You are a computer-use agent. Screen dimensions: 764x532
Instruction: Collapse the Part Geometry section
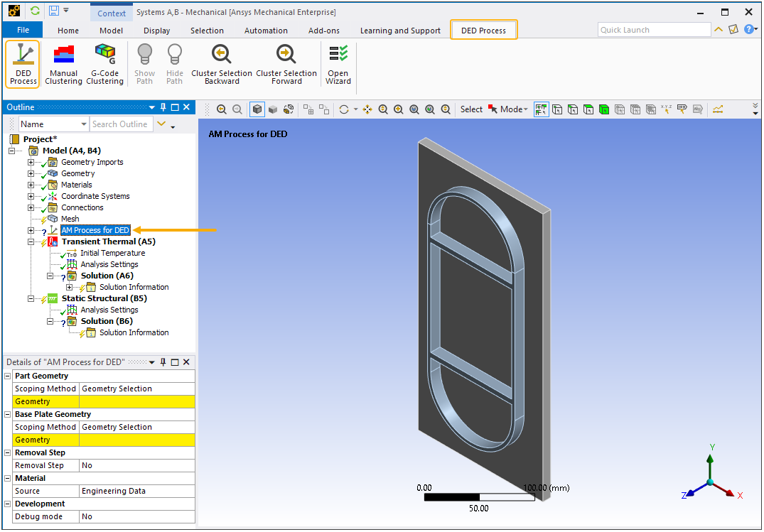(x=8, y=376)
